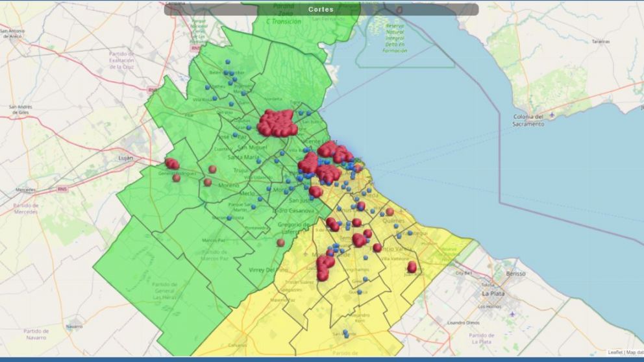Viewport: 644px width, 362px height.
Task: Click the red marker near Florencio Varela
Action: click(x=377, y=247)
